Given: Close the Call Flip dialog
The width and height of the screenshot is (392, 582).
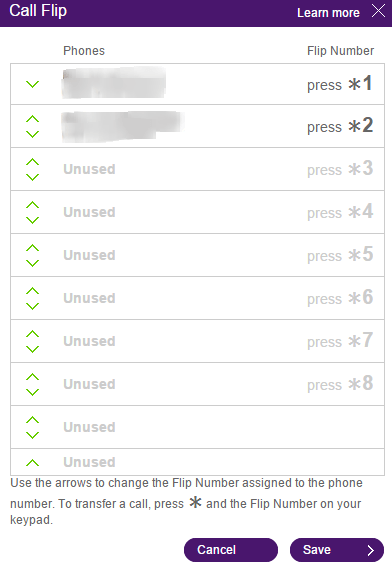Looking at the screenshot, I should click(379, 11).
